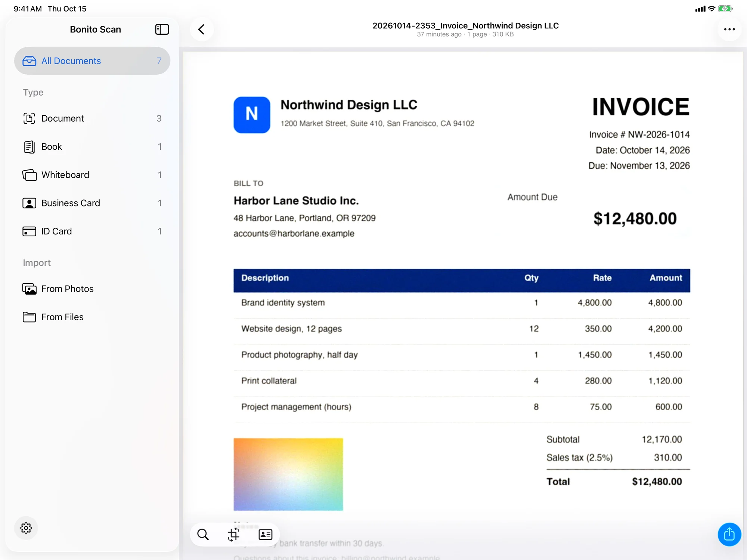
Task: Tap the Wi-Fi status indicator
Action: [712, 9]
